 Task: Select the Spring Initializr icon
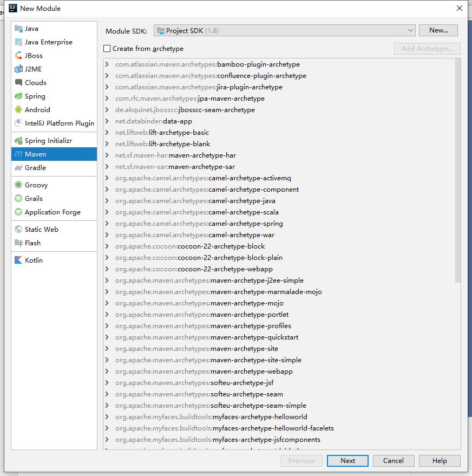[19, 141]
